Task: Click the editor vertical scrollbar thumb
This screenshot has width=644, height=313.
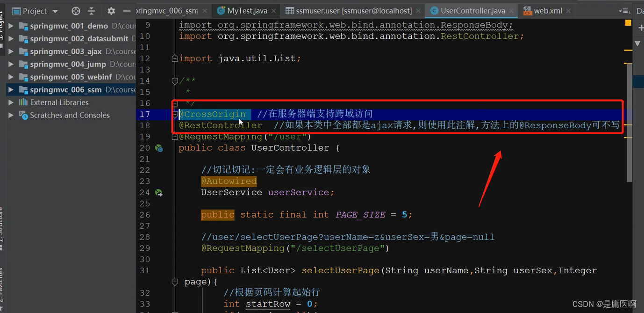Action: coord(629,122)
